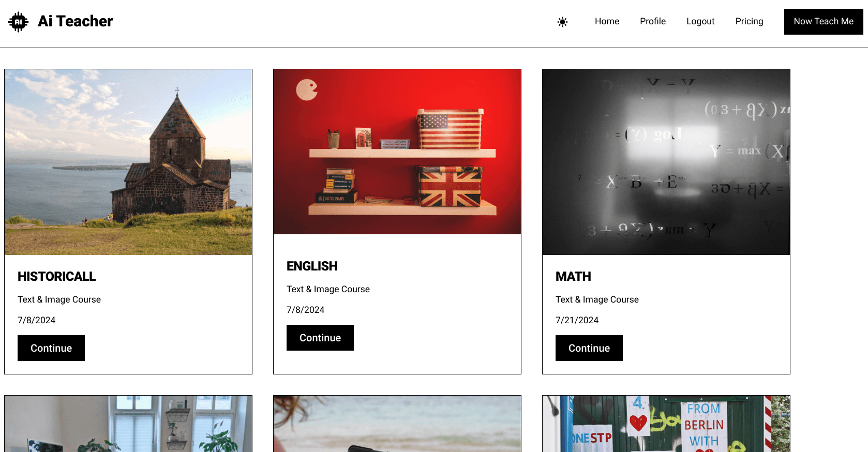Image resolution: width=868 pixels, height=452 pixels.
Task: Click the Ai Teacher brand title
Action: point(76,21)
